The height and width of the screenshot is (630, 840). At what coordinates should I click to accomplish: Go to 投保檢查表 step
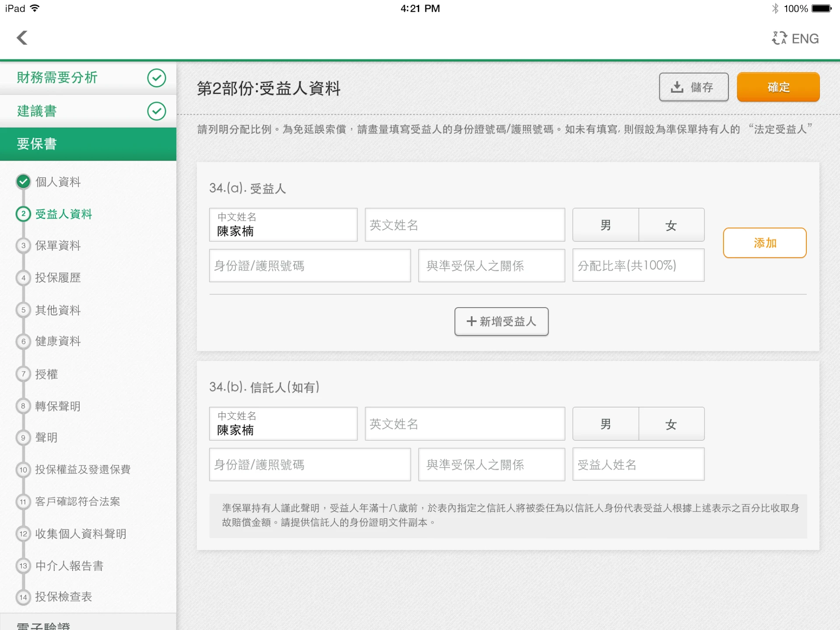click(64, 597)
